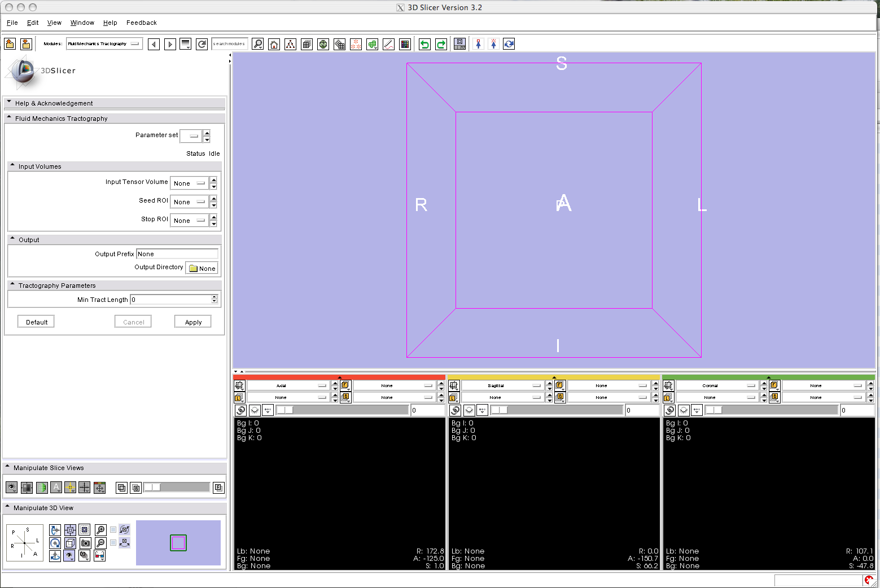Open the Modules selector dropdown
Viewport: 880px width, 588px height.
[x=104, y=43]
